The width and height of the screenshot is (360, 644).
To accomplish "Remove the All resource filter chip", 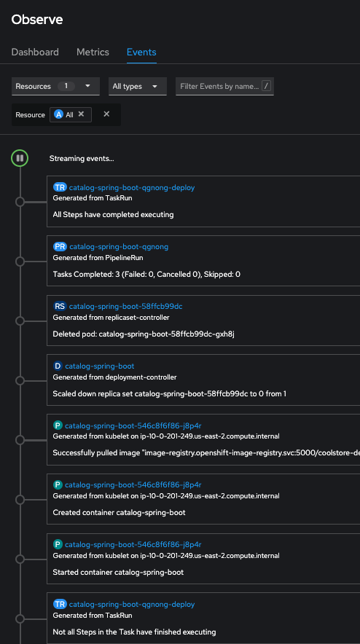I will (x=81, y=114).
